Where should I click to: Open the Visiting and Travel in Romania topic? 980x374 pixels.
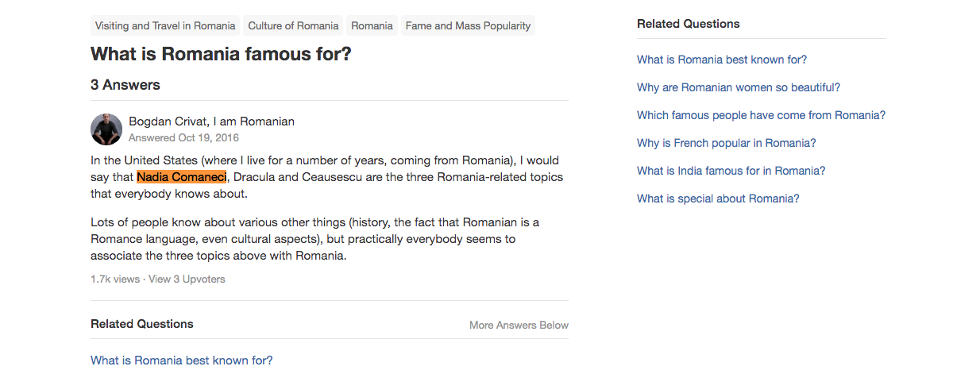pyautogui.click(x=165, y=25)
